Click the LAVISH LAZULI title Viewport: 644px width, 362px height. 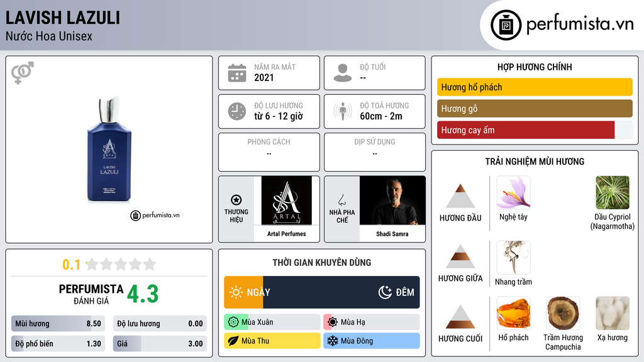63,18
